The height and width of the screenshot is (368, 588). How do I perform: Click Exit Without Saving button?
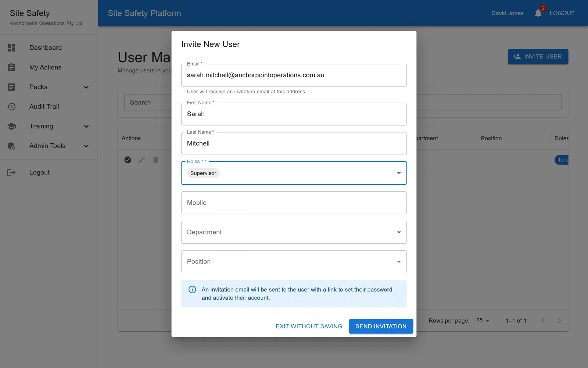point(309,326)
